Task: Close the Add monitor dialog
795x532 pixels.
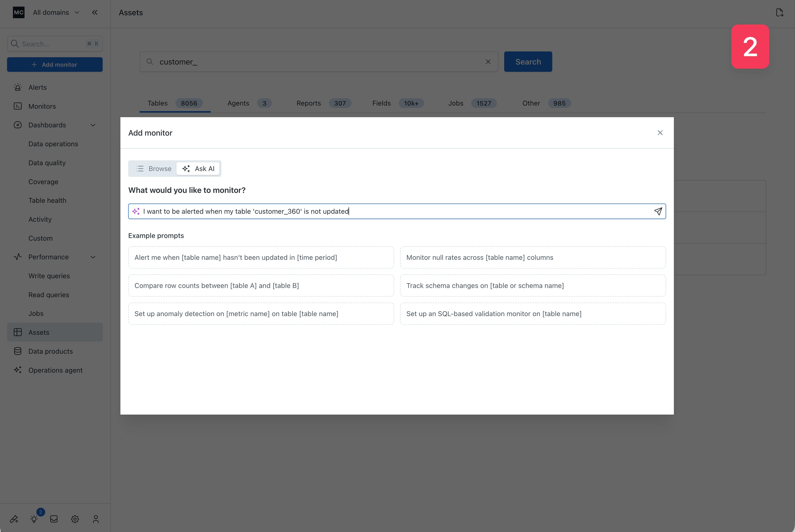Action: (660, 133)
